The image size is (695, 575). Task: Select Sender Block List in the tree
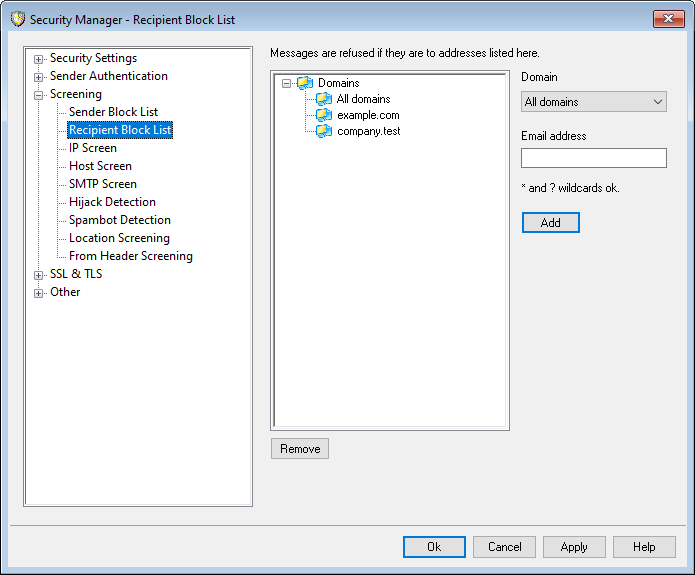pyautogui.click(x=113, y=112)
